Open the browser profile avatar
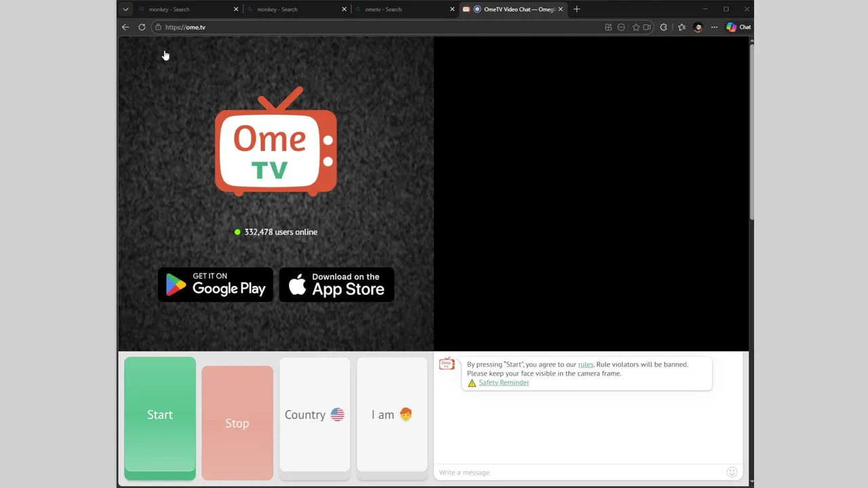The height and width of the screenshot is (488, 868). pyautogui.click(x=698, y=27)
